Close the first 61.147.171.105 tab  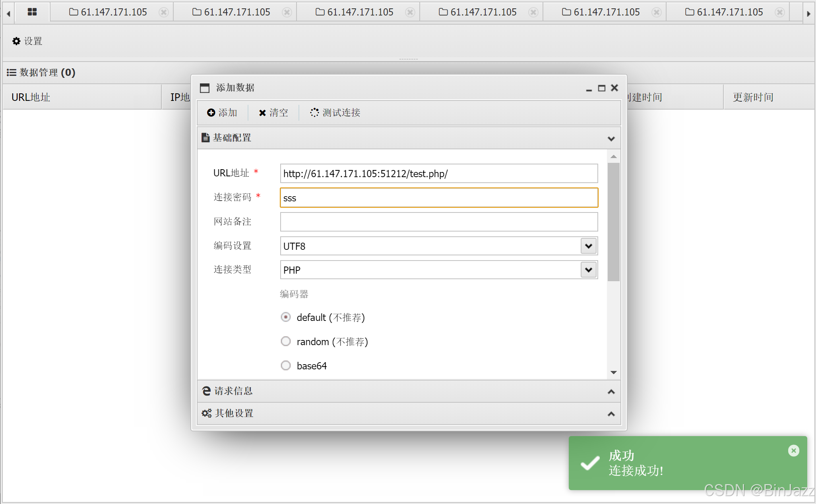pos(163,13)
